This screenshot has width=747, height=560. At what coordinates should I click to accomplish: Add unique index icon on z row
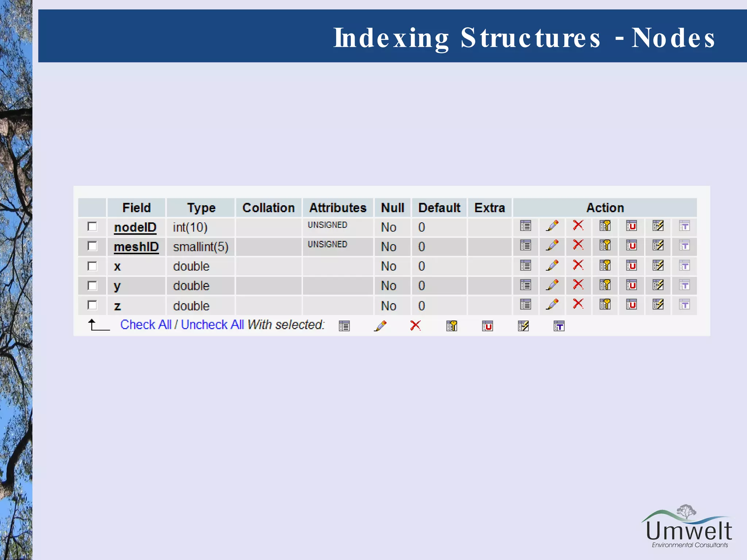coord(631,304)
